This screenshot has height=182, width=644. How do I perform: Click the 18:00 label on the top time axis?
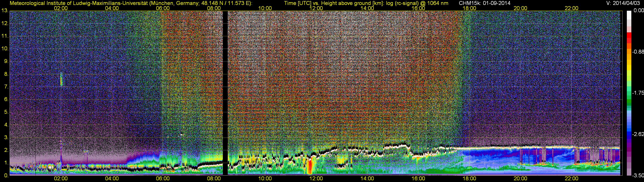pos(469,8)
